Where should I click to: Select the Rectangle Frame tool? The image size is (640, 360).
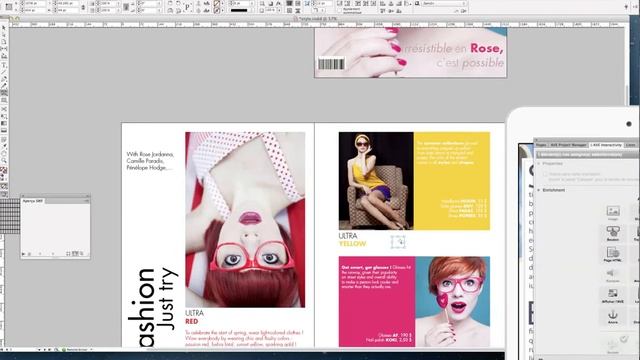tap(4, 93)
